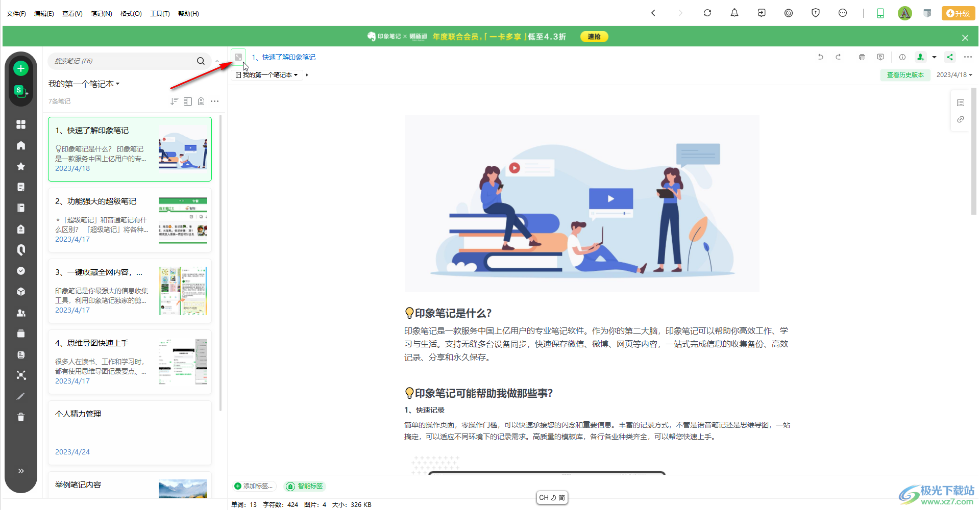Open notebooks icon in sidebar
980x510 pixels.
21,208
